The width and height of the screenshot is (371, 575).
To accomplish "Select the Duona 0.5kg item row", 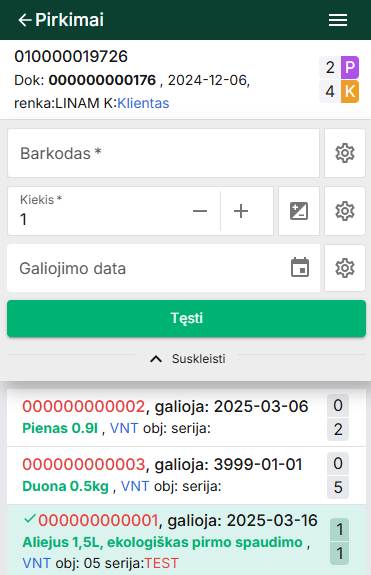I will tap(186, 476).
